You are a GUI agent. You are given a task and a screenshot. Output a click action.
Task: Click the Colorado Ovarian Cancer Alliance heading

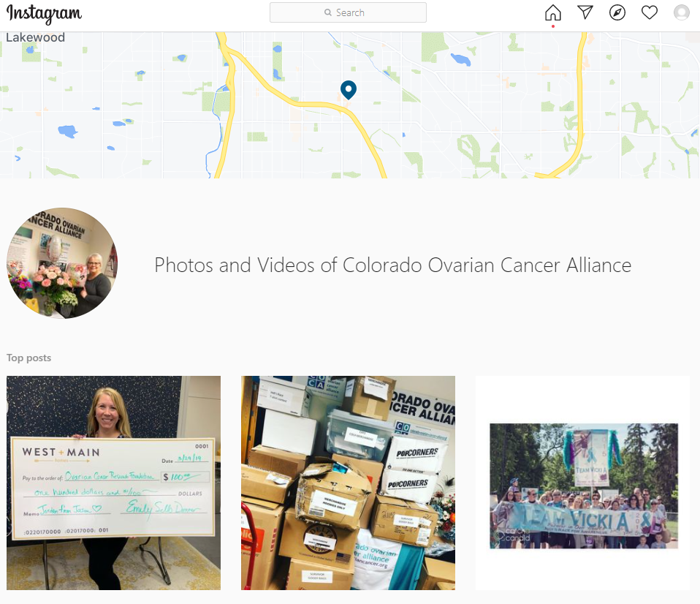(392, 265)
